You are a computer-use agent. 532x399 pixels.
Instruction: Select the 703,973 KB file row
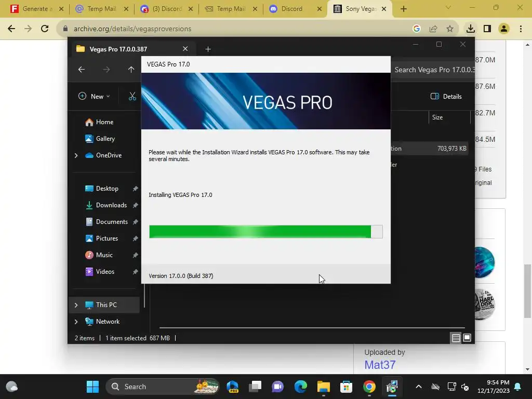coord(430,149)
